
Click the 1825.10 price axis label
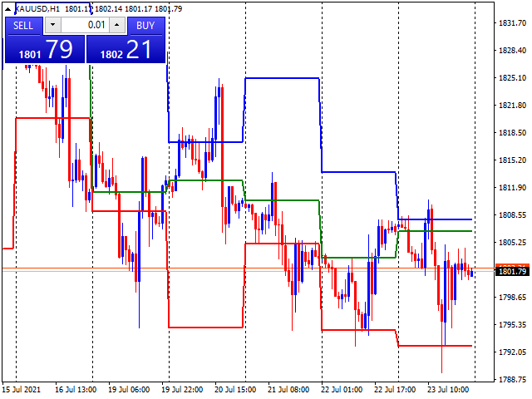coord(512,78)
